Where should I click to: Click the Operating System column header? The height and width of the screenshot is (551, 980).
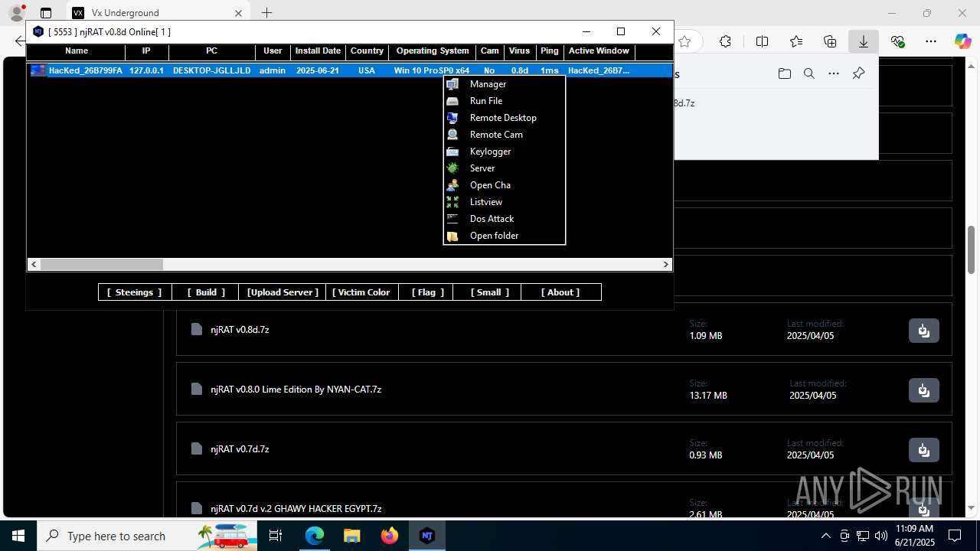[x=433, y=51]
